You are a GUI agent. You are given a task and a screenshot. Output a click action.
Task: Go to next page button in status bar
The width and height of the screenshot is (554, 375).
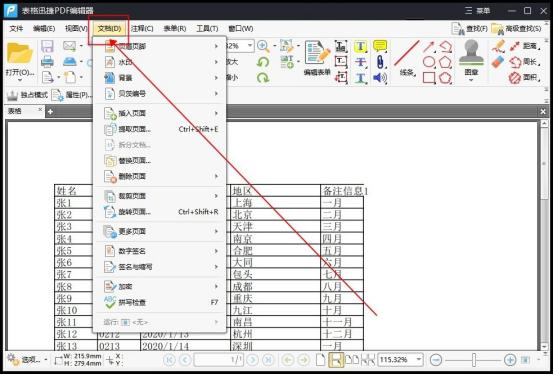click(x=253, y=360)
